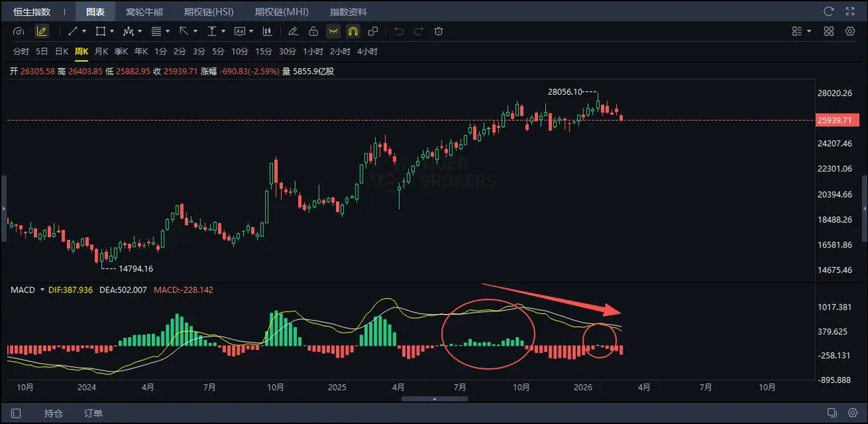Toggle the drawing lock icon

pos(313,32)
